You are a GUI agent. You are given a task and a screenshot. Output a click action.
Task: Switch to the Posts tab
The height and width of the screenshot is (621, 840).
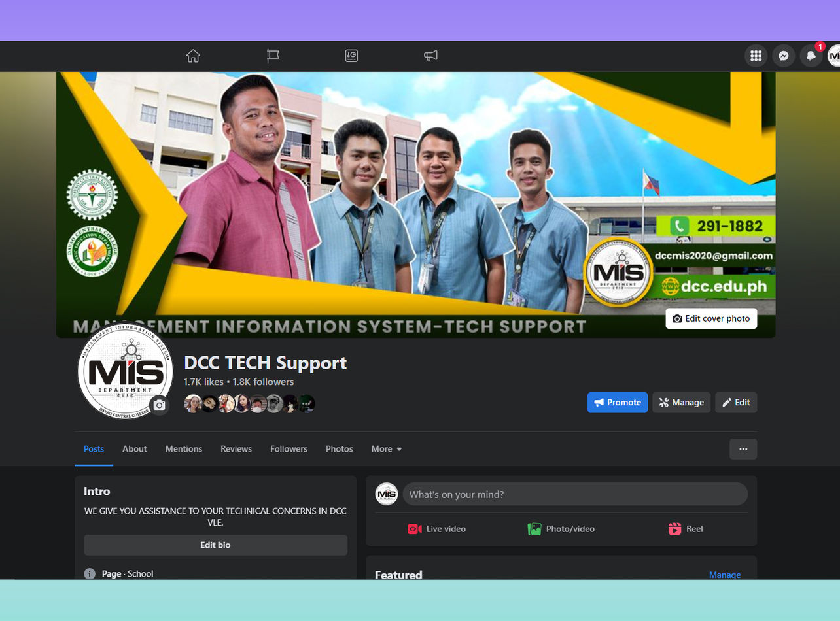[x=94, y=449]
